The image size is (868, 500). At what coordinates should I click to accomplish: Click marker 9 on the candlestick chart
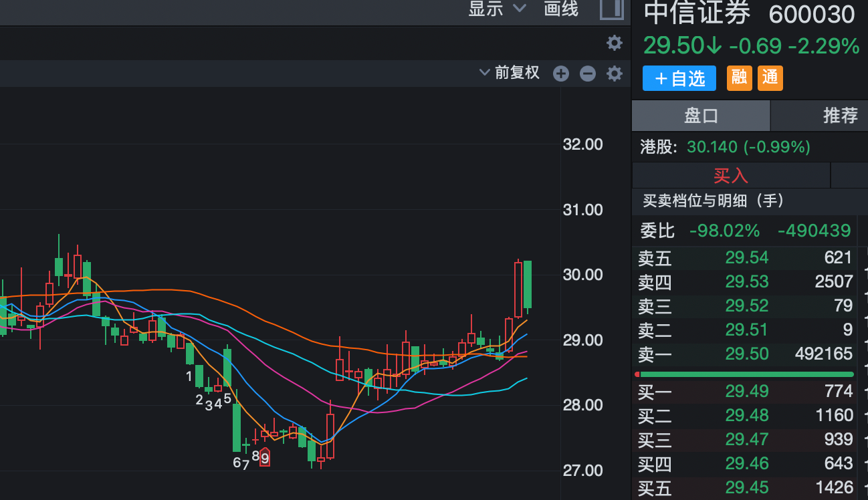click(264, 458)
